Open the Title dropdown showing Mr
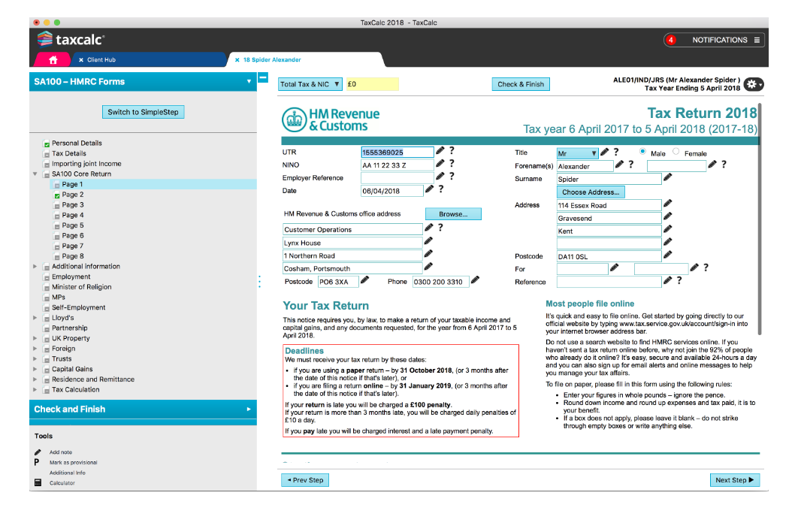798x532 pixels. (x=577, y=153)
